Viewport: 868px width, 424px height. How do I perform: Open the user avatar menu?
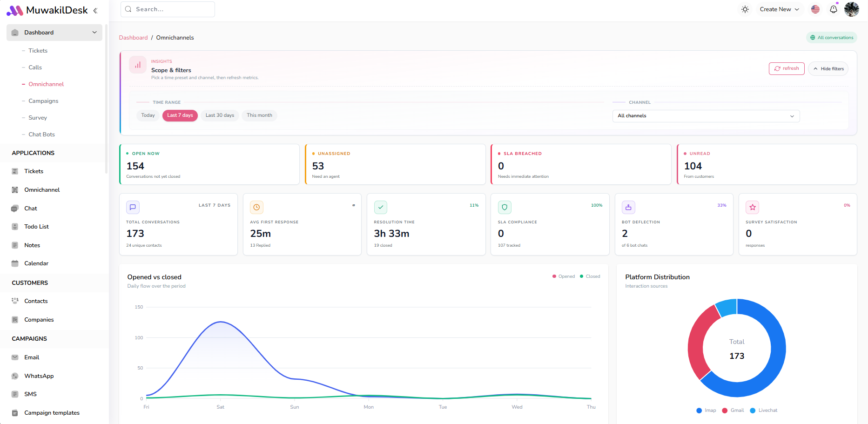coord(852,9)
